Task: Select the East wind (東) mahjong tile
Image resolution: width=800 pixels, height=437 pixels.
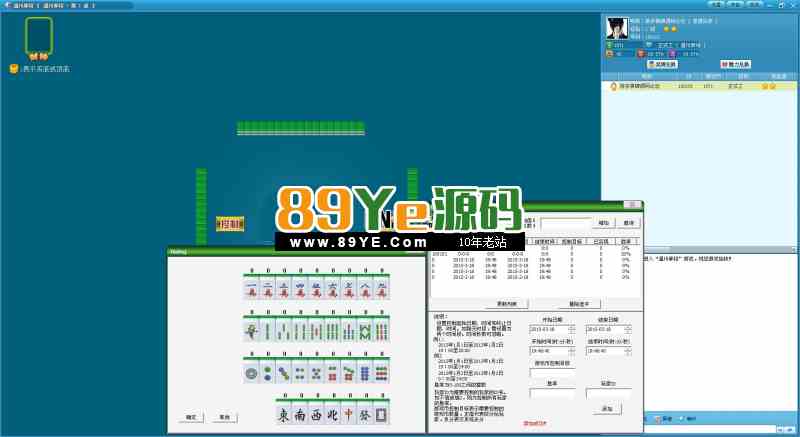Action: point(285,413)
